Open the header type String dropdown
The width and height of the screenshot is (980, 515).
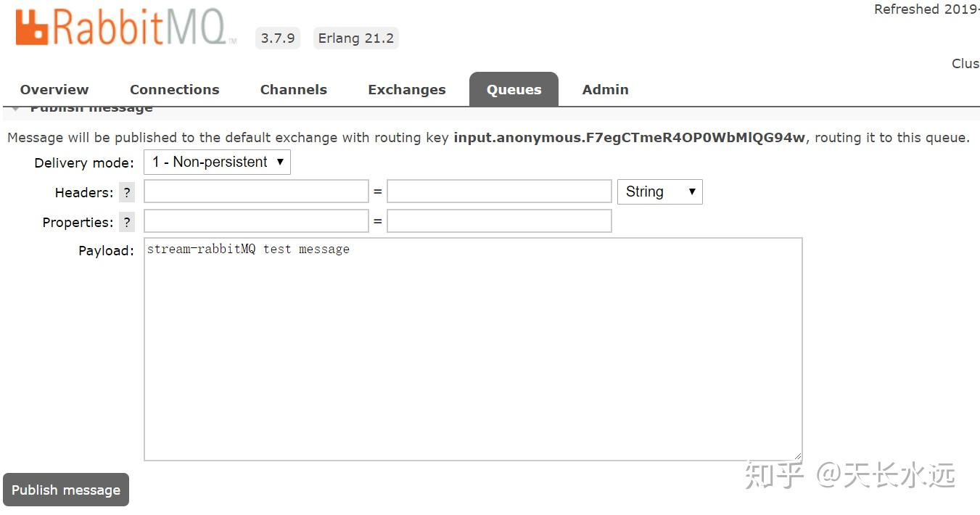click(659, 191)
